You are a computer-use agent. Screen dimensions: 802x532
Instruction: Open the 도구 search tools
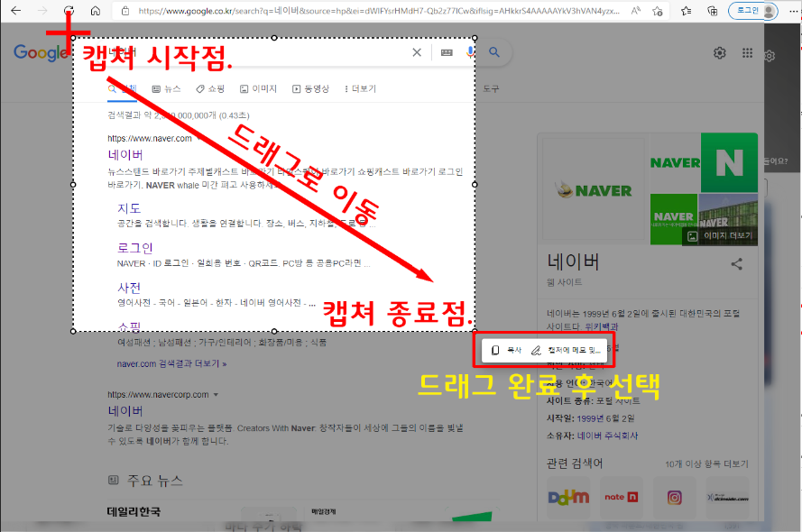[491, 89]
